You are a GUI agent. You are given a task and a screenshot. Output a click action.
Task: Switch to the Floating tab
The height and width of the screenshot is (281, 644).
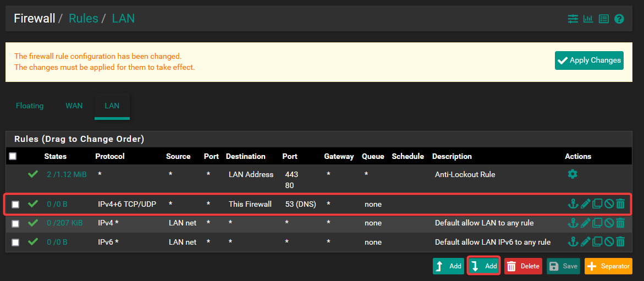click(30, 106)
